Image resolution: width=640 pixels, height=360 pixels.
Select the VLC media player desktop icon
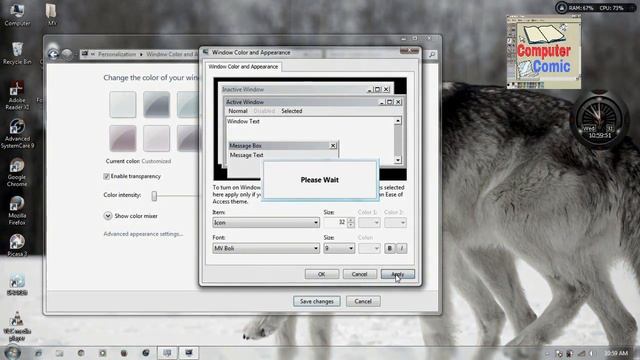click(17, 326)
